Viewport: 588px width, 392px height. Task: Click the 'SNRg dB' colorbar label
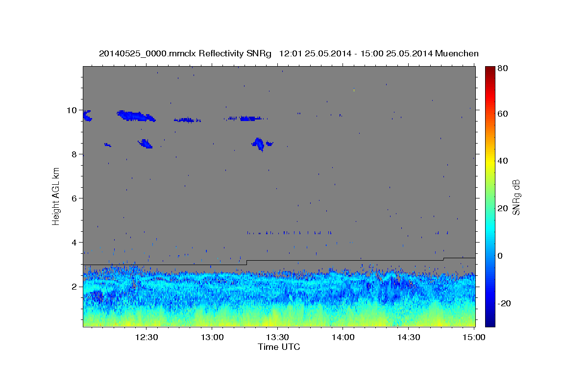tap(516, 197)
